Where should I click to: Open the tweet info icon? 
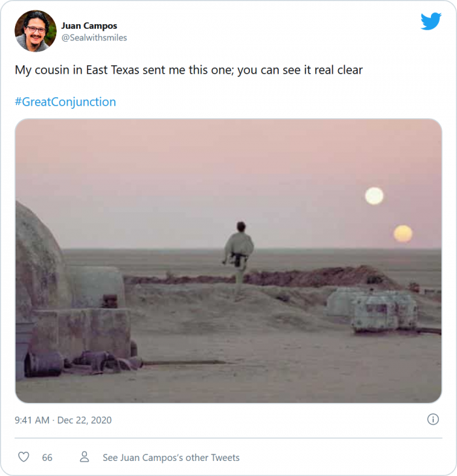coord(433,419)
